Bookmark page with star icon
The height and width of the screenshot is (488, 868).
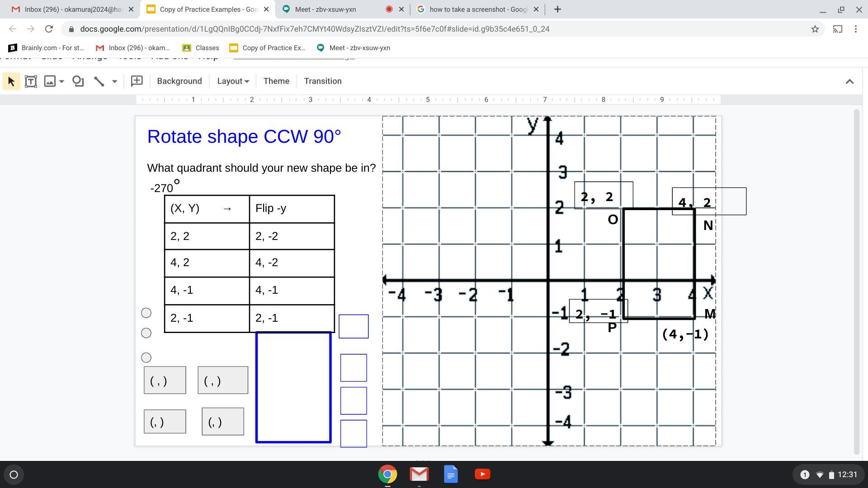(815, 29)
